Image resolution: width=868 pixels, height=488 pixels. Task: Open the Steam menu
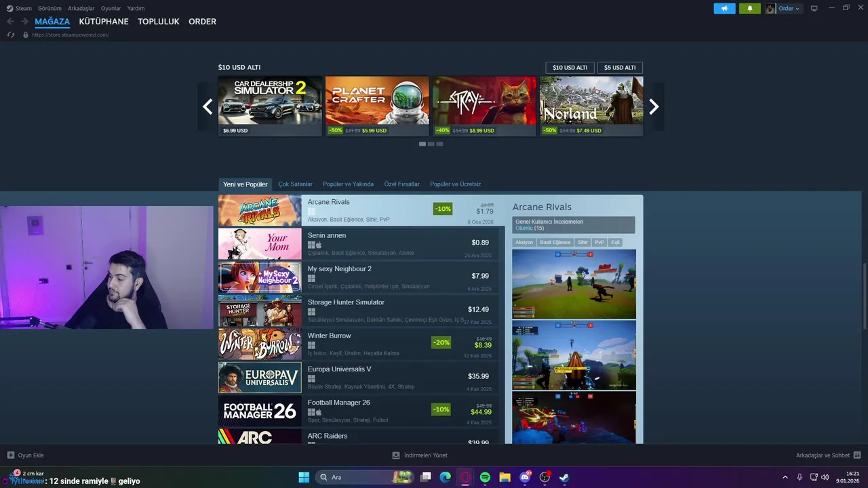pyautogui.click(x=19, y=8)
